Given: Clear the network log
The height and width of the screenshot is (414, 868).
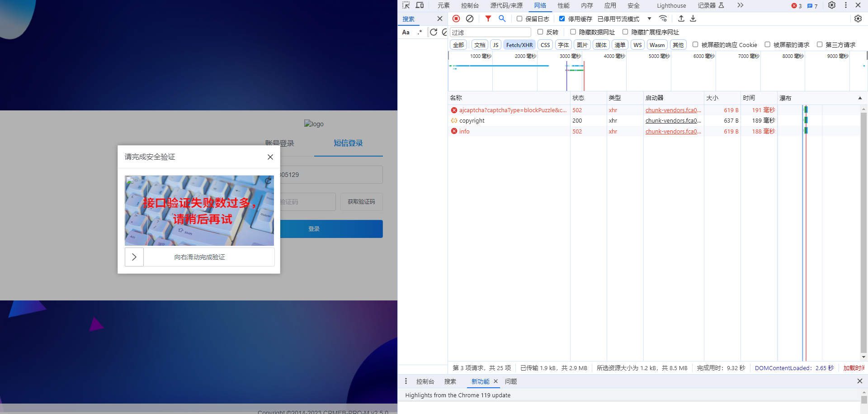Looking at the screenshot, I should 470,19.
